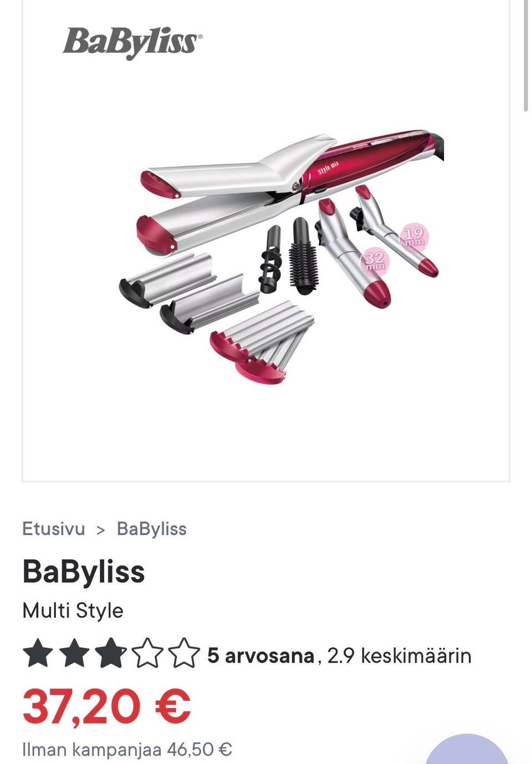The image size is (532, 764).
Task: Click the 32 mm barrel size badge
Action: 375,260
